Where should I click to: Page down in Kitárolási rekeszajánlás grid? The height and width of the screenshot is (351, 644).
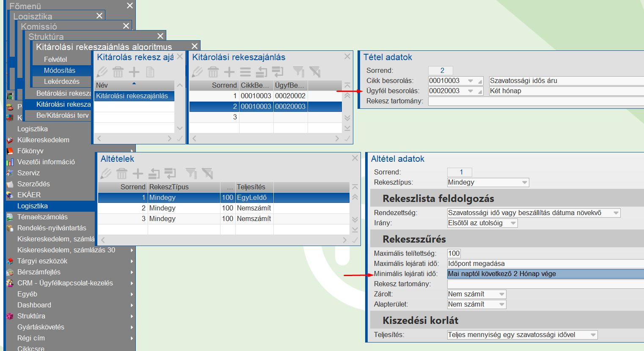(347, 118)
